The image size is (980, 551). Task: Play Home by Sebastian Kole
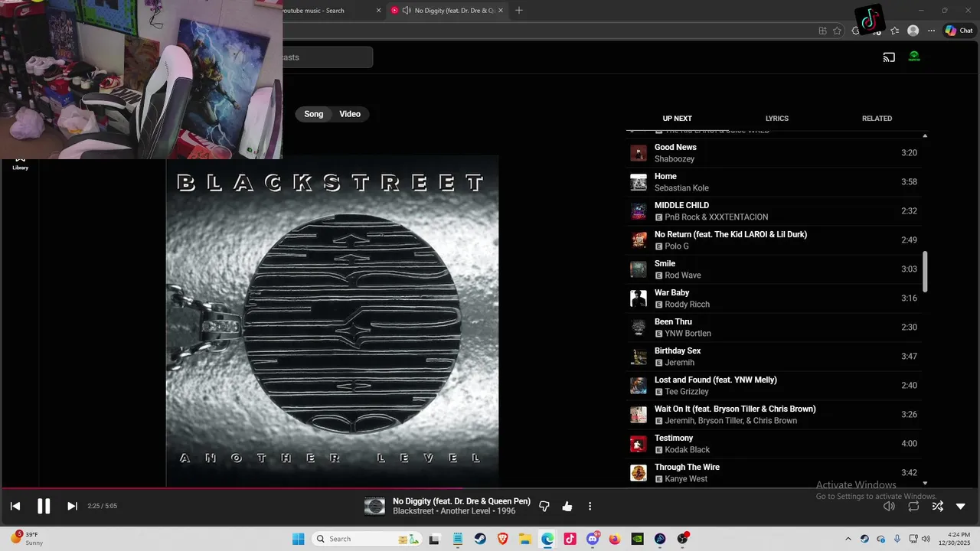tap(773, 182)
